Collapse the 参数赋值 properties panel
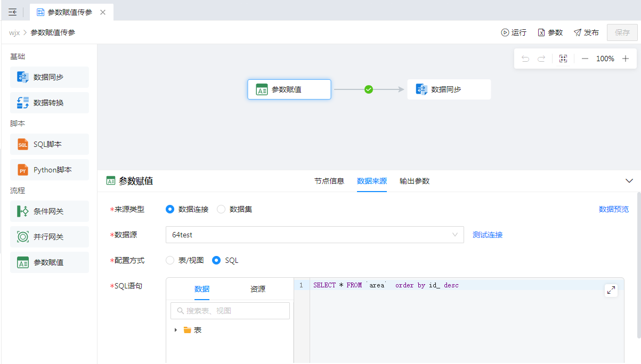Viewport: 641px width, 364px height. [x=629, y=181]
